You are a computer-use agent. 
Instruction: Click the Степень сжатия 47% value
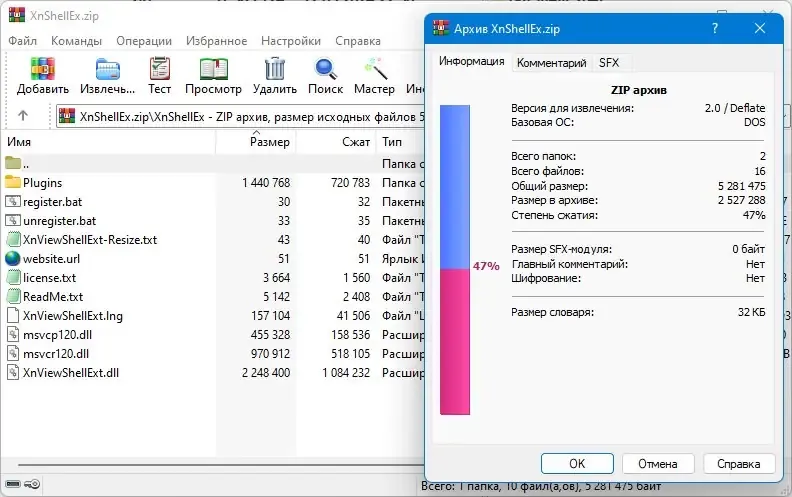[754, 215]
